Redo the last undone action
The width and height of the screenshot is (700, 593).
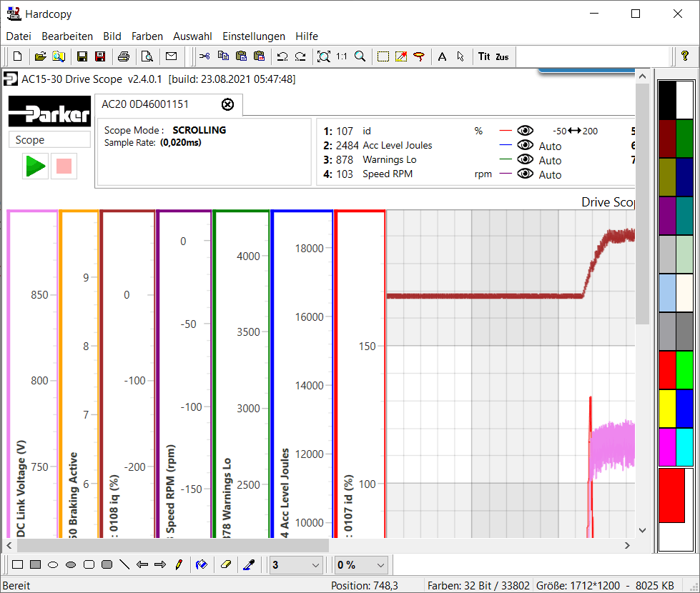300,56
